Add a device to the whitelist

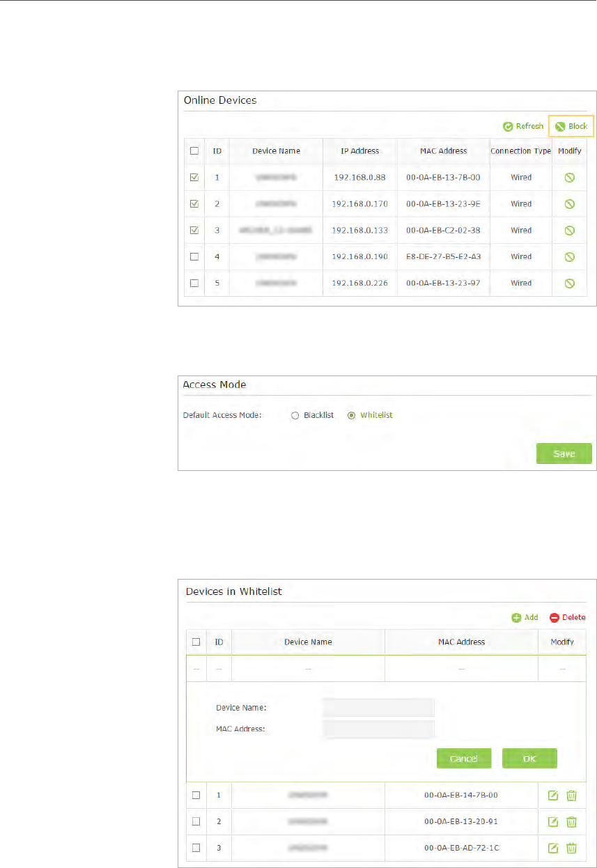pos(525,617)
